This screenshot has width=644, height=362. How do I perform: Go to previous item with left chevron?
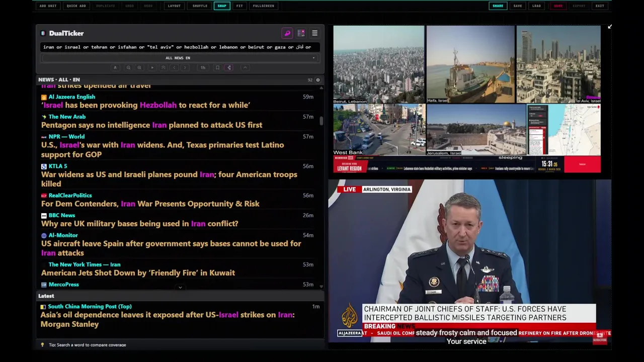pyautogui.click(x=174, y=67)
